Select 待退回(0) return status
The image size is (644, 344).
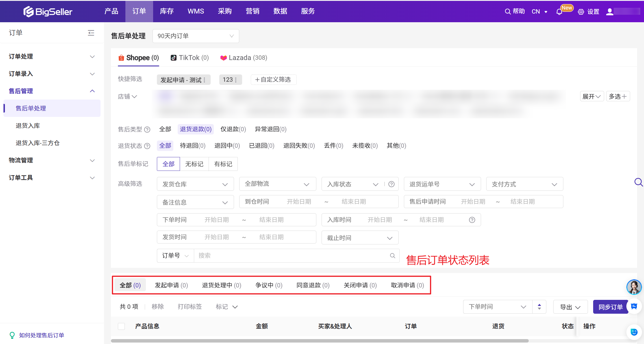[192, 146]
